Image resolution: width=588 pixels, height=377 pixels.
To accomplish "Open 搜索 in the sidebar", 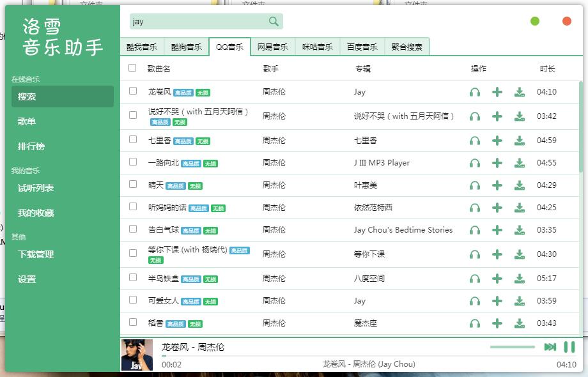I will tap(63, 96).
